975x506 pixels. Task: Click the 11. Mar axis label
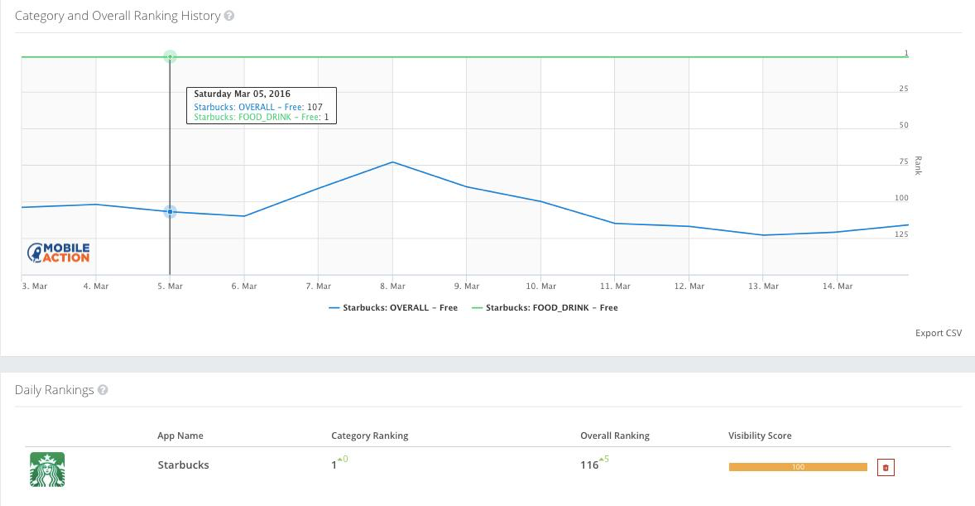coord(615,287)
